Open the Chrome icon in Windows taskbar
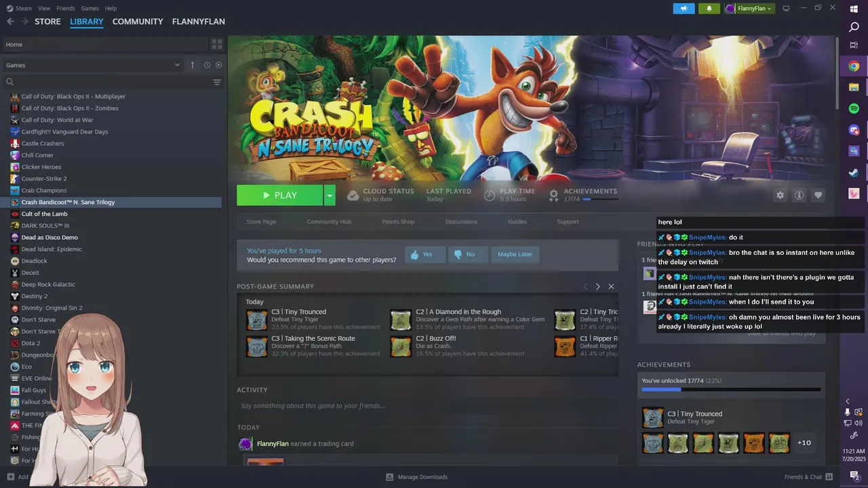The width and height of the screenshot is (868, 488). coord(854,66)
